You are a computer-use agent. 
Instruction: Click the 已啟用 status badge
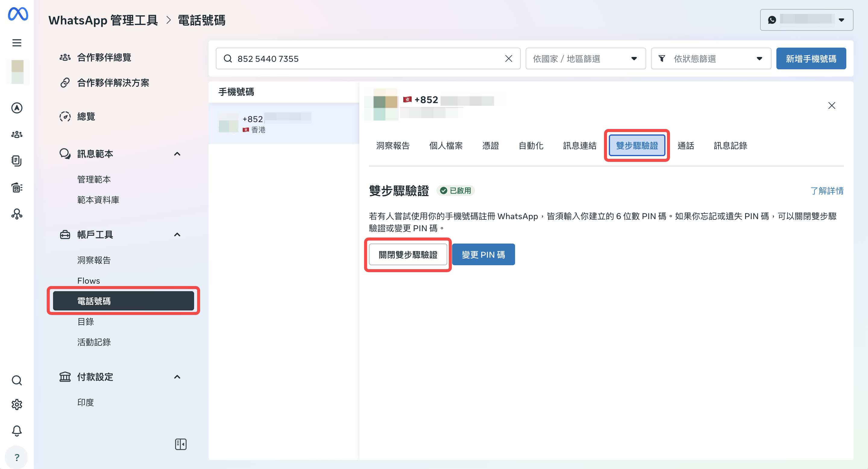coord(456,191)
